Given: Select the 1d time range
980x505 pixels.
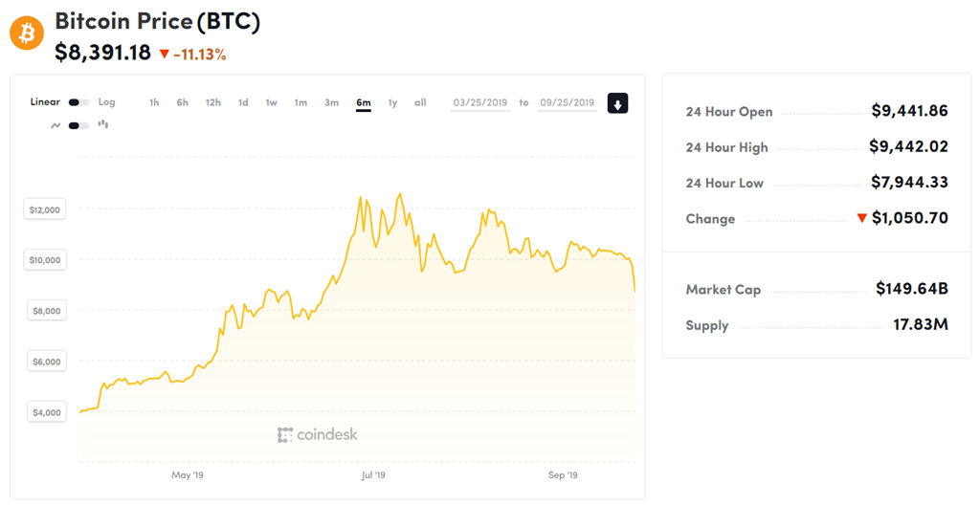Looking at the screenshot, I should [x=243, y=102].
